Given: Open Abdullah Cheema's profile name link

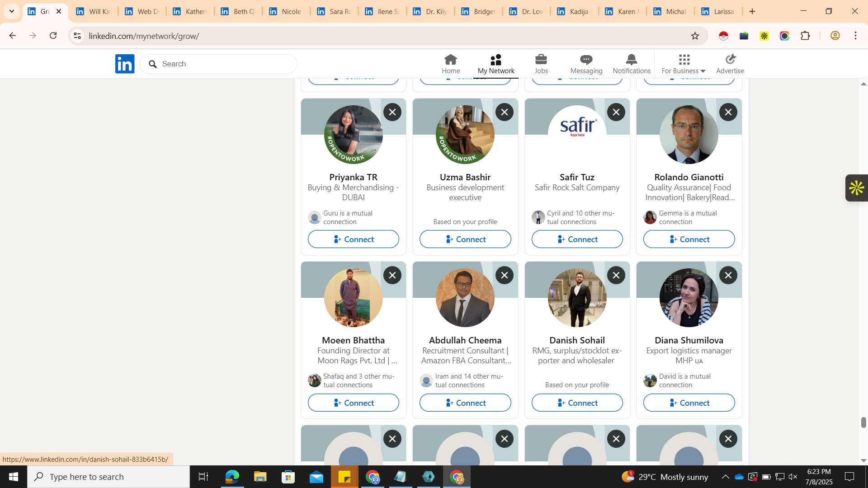Looking at the screenshot, I should pos(465,340).
